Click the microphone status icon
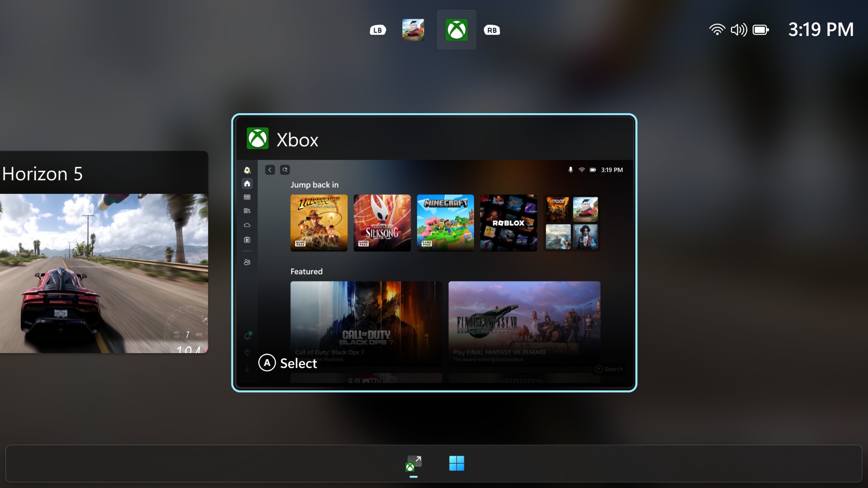 click(570, 170)
